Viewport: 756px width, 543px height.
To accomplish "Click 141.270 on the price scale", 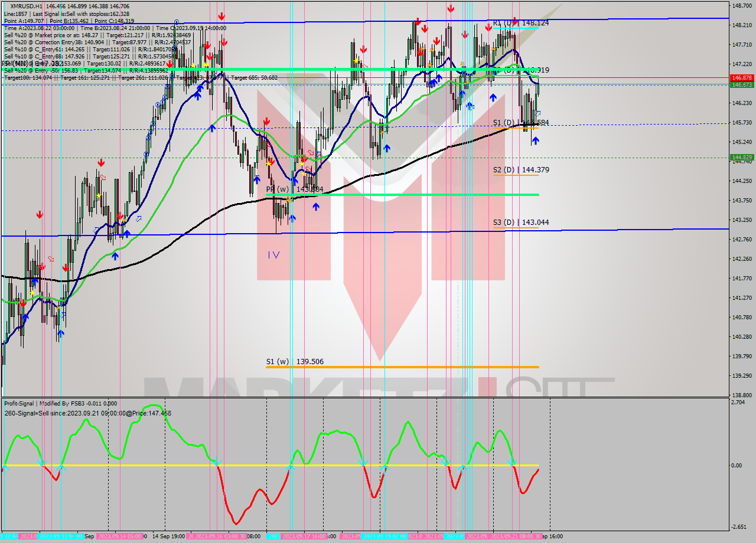I will pos(742,298).
